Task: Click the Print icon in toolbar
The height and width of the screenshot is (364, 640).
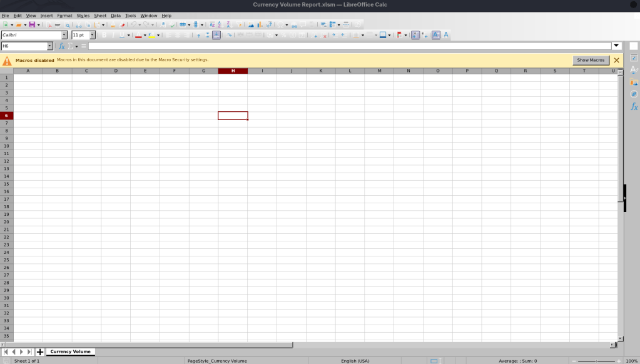Action: [x=58, y=25]
